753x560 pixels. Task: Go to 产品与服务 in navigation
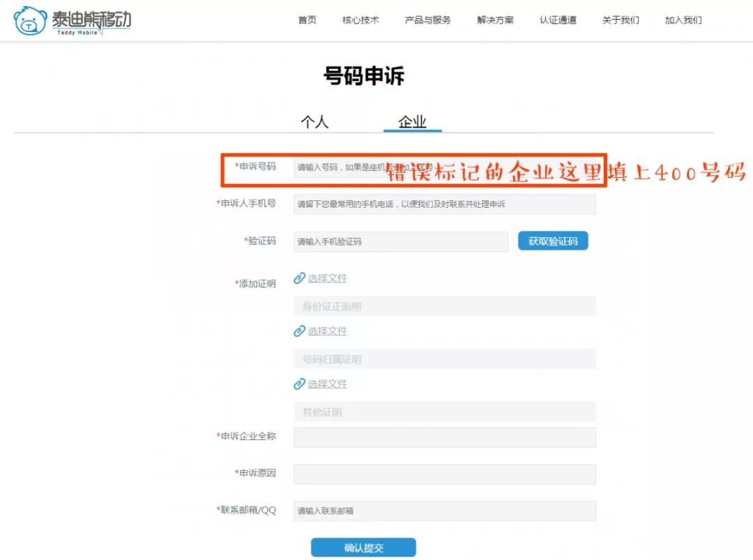click(427, 20)
